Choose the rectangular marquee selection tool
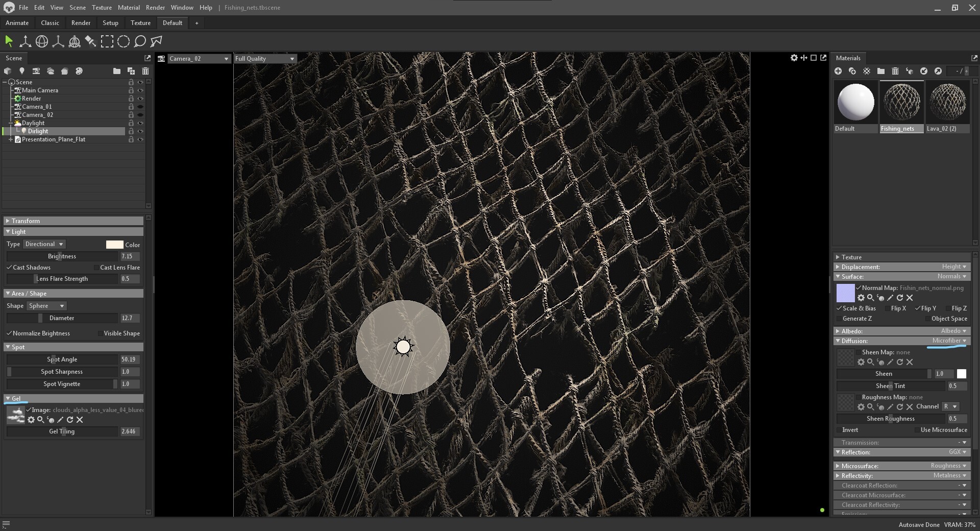The height and width of the screenshot is (531, 980). [107, 41]
